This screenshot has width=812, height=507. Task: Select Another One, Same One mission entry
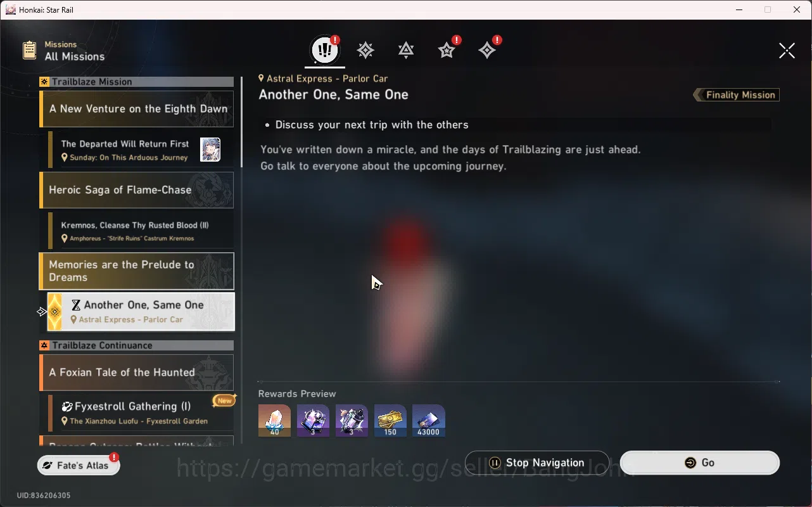coord(141,312)
